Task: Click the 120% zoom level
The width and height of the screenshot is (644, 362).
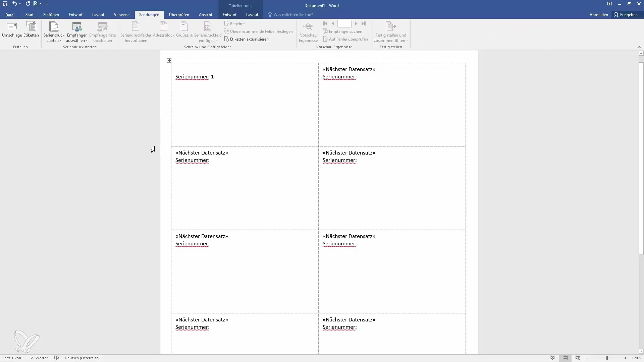Action: 636,358
